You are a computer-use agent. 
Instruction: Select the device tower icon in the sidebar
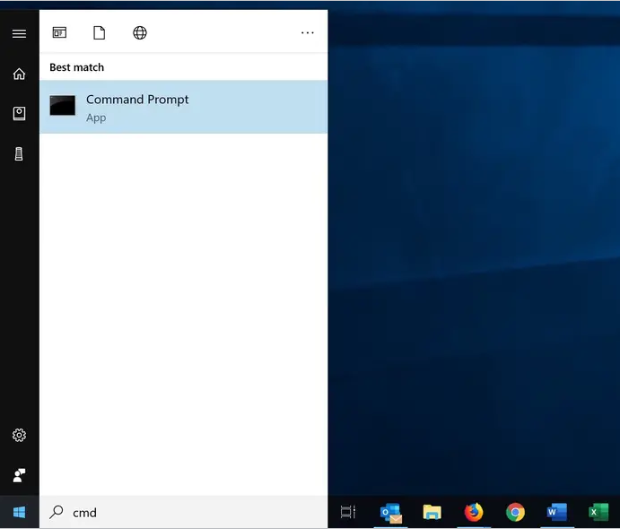(x=19, y=154)
